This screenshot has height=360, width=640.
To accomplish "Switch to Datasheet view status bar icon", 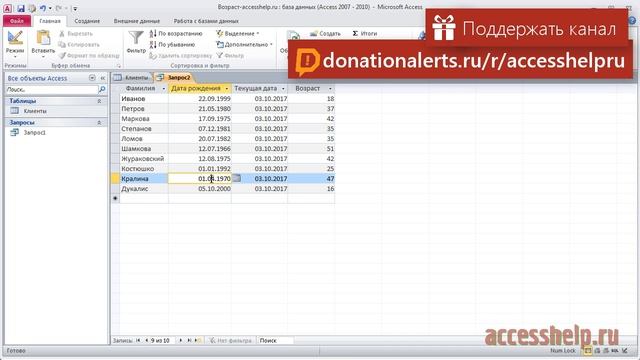I will (x=588, y=351).
